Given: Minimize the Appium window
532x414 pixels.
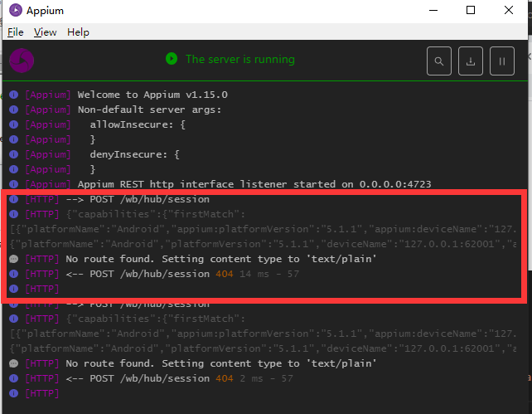Looking at the screenshot, I should point(433,10).
